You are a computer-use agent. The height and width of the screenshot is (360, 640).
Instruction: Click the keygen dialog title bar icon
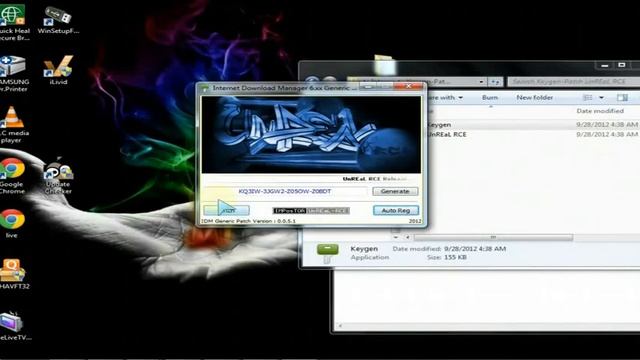click(205, 88)
